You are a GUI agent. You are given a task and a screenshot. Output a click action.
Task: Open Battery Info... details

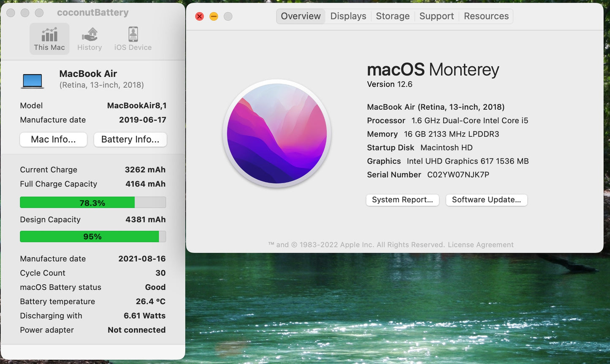130,140
